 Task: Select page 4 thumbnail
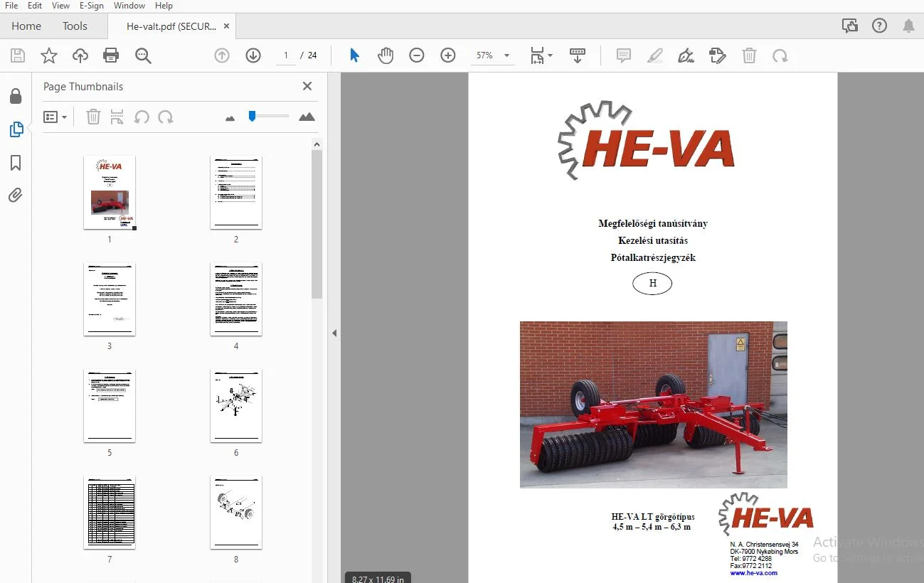[236, 299]
